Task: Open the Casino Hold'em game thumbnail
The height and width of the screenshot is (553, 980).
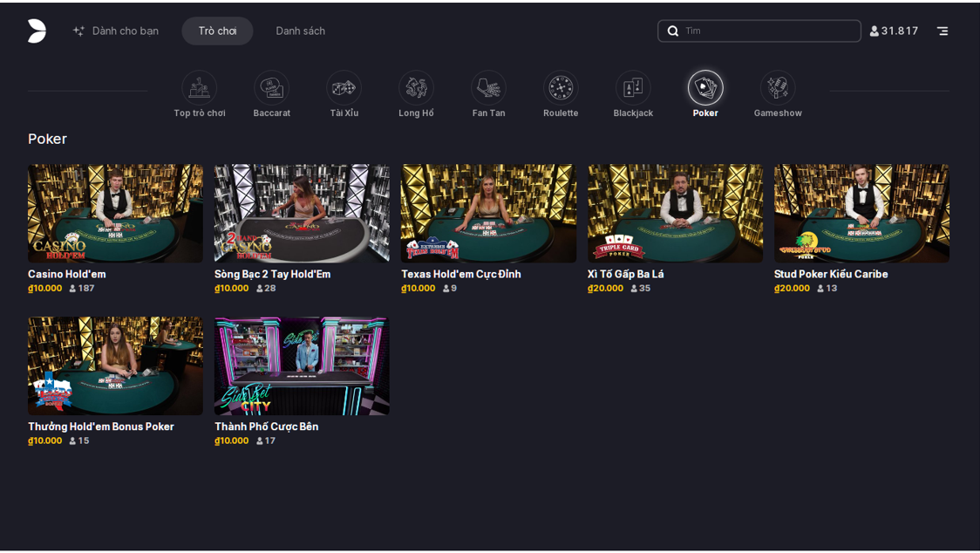Action: click(x=115, y=214)
